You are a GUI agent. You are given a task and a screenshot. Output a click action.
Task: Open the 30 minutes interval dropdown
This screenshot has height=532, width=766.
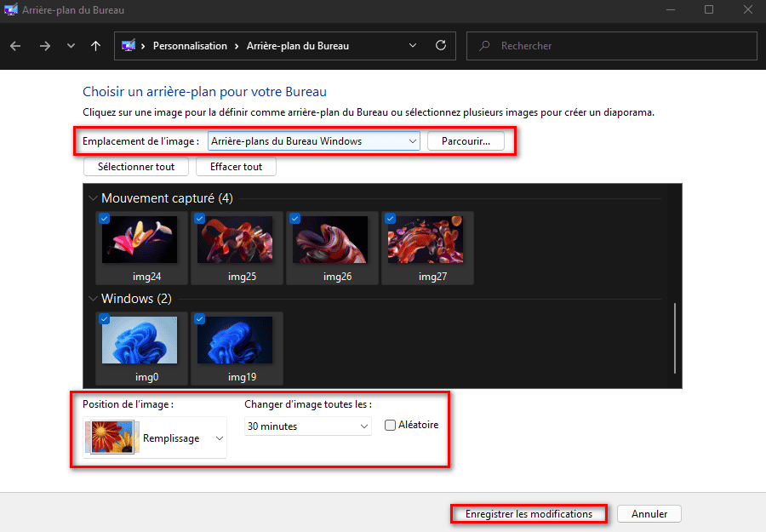click(x=308, y=426)
